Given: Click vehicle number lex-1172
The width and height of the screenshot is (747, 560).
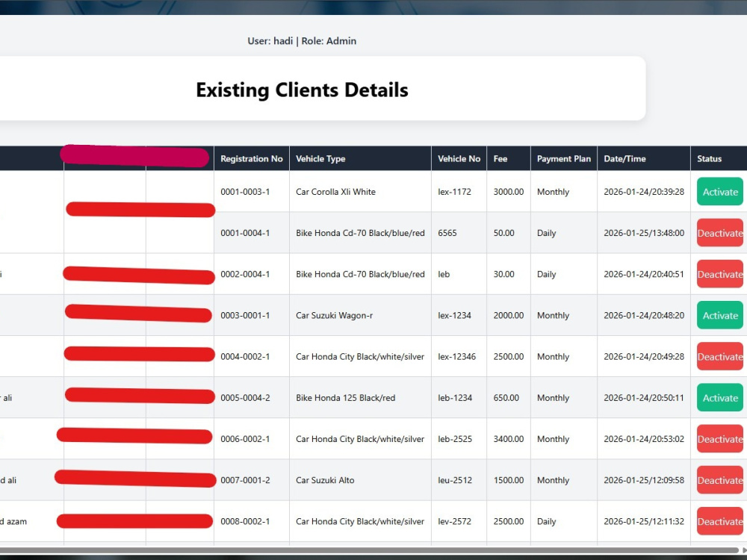Looking at the screenshot, I should click(x=454, y=191).
